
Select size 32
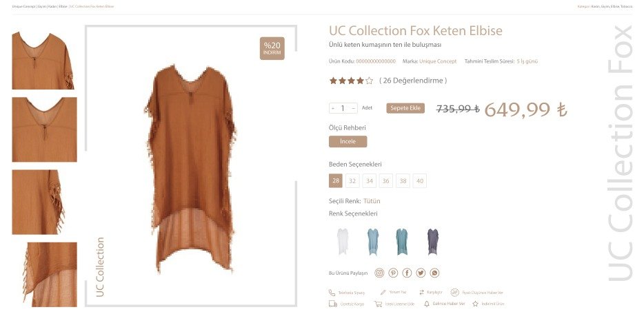(352, 181)
